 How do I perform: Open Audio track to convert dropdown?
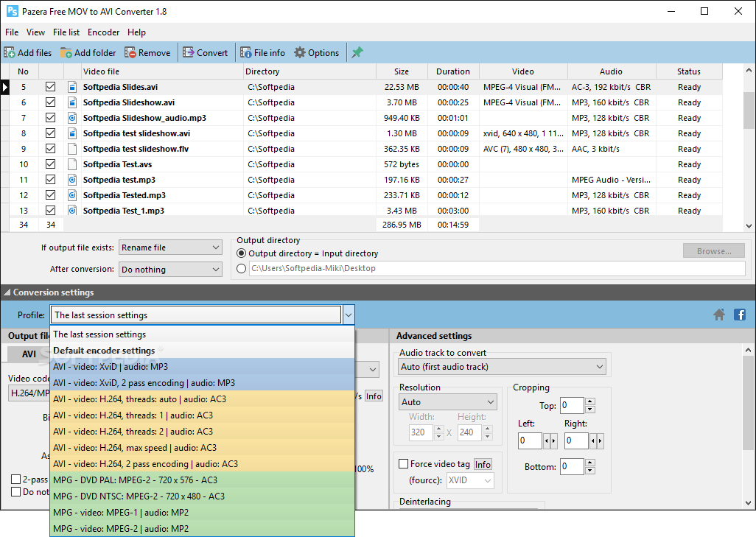click(x=502, y=367)
